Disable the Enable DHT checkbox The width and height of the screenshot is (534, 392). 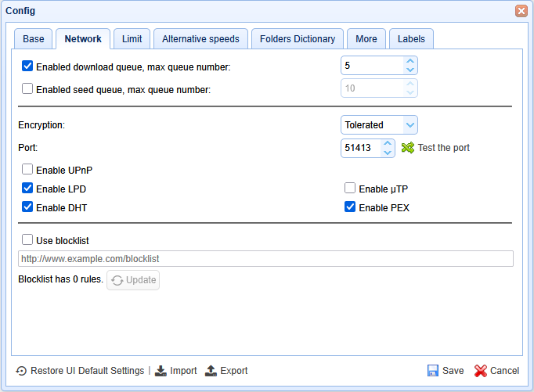[27, 207]
